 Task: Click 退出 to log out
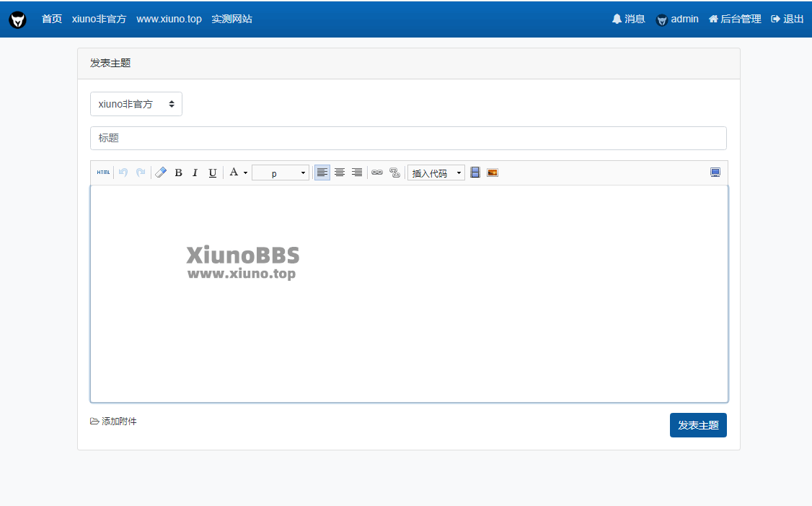[787, 19]
